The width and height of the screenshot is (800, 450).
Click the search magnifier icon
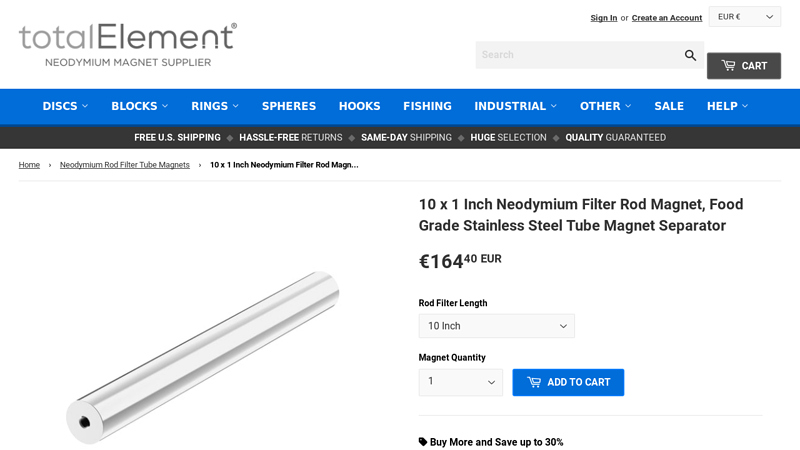690,55
